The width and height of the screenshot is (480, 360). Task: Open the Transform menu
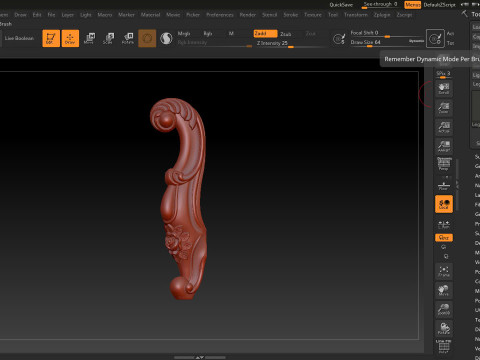tap(356, 15)
